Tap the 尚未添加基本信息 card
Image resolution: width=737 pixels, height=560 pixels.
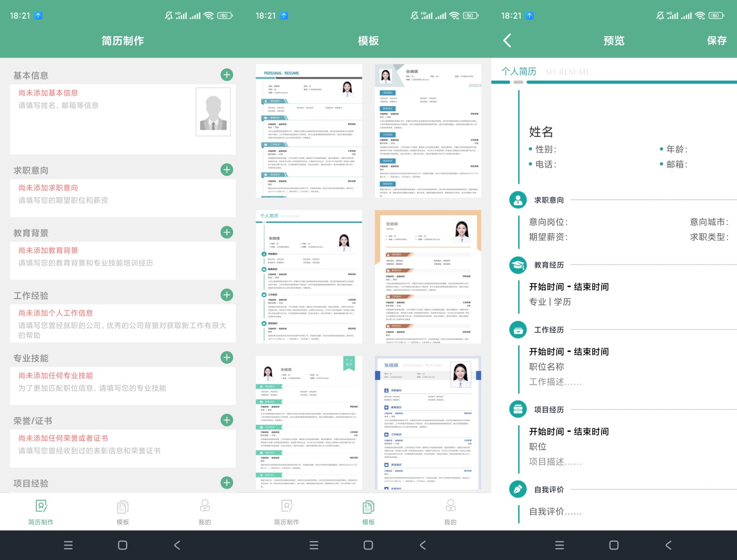click(x=104, y=119)
